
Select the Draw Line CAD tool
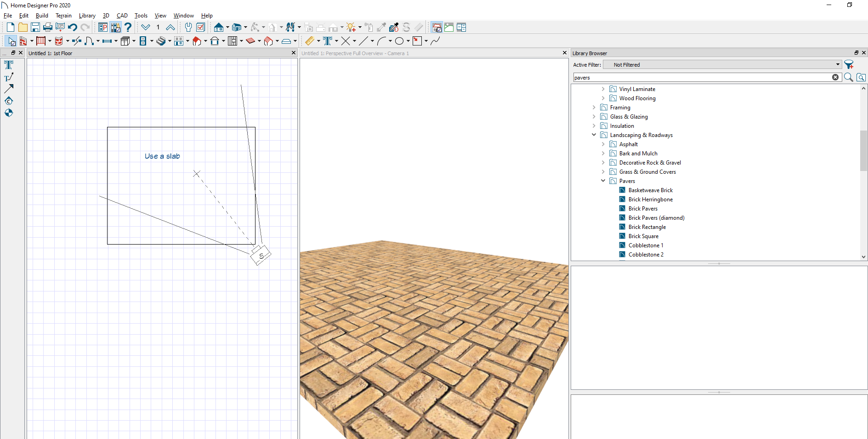click(363, 41)
